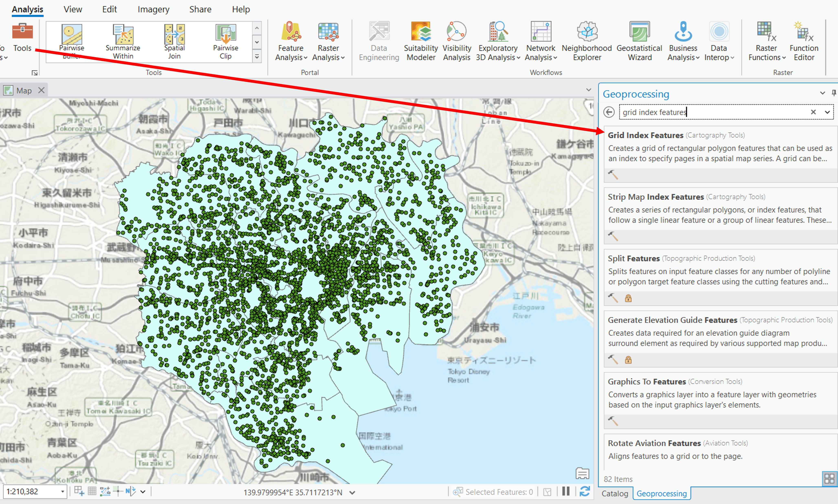Viewport: 838px width, 504px height.
Task: Open the Neighborhood Explorer
Action: (x=587, y=41)
